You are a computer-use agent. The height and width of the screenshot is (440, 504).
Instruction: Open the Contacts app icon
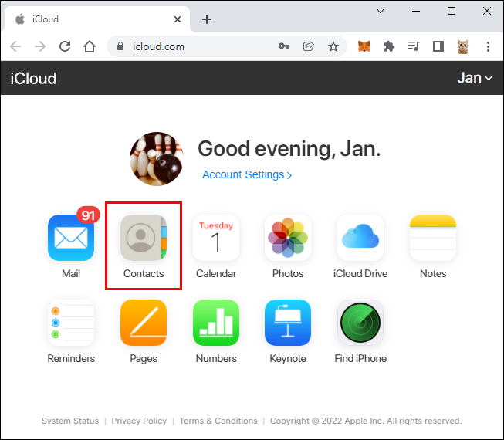[x=144, y=238]
